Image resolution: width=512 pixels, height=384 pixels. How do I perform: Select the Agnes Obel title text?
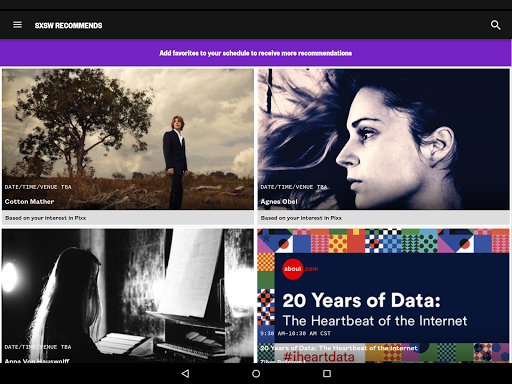coord(279,202)
